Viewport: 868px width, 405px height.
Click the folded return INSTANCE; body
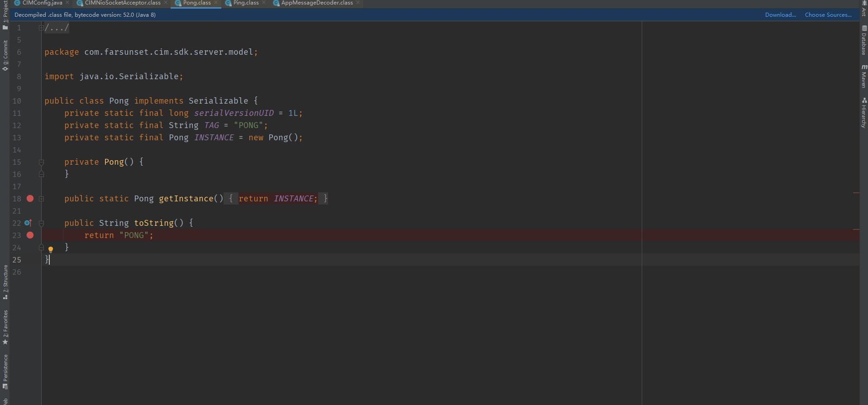click(x=278, y=199)
